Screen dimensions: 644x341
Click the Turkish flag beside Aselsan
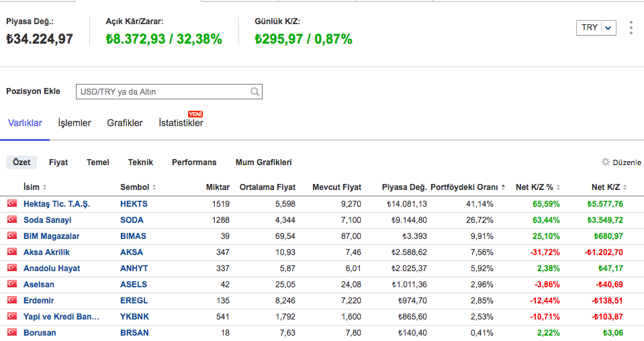pos(12,283)
